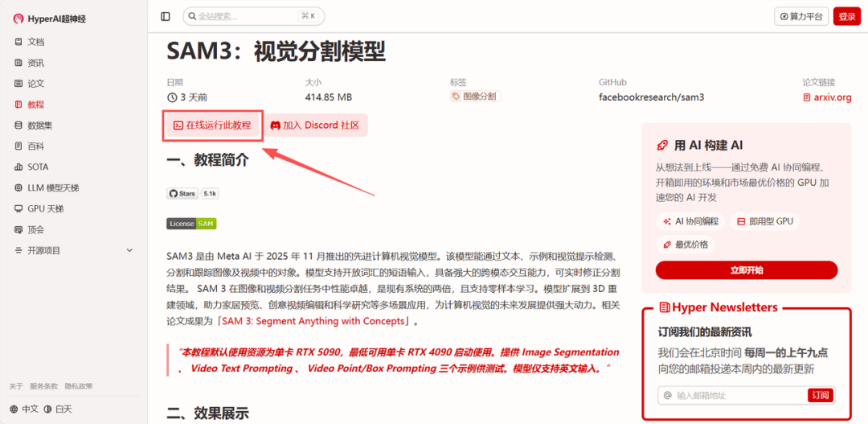
Task: Switch language via 中文 selector
Action: [24, 409]
